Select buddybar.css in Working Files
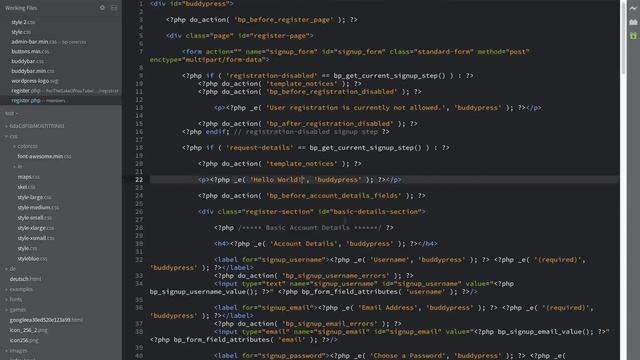The image size is (640, 360). click(x=27, y=61)
